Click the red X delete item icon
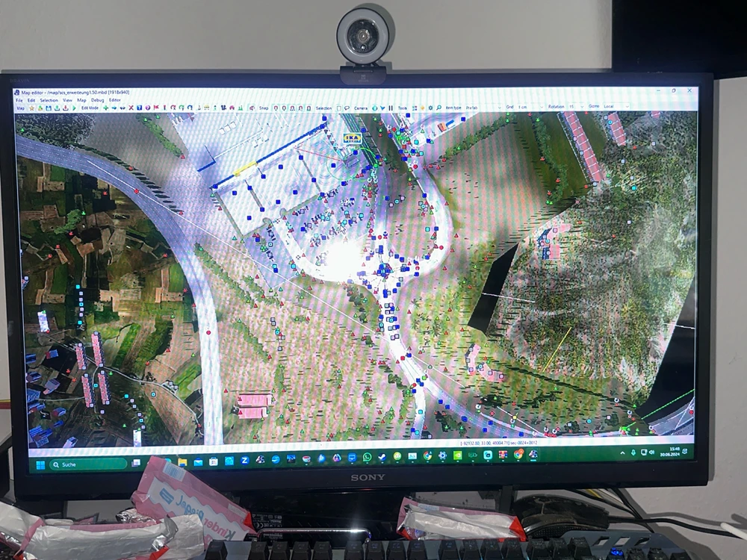 131,108
